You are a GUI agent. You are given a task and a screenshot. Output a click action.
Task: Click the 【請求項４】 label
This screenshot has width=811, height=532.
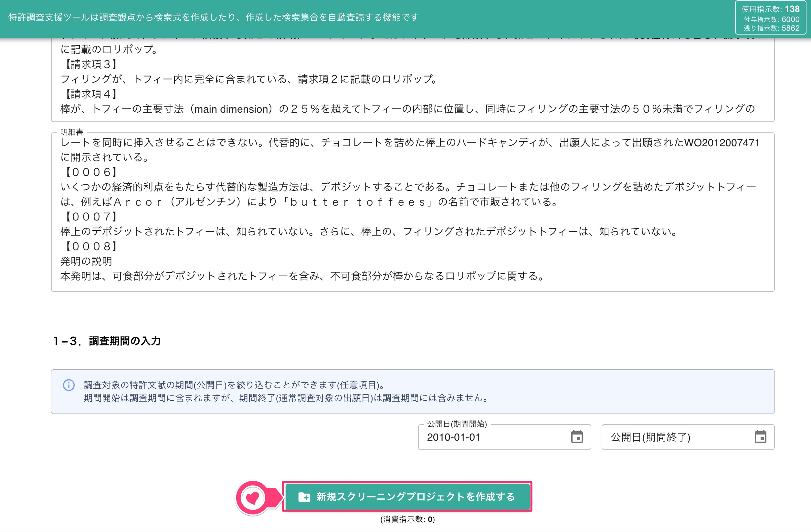pyautogui.click(x=90, y=94)
